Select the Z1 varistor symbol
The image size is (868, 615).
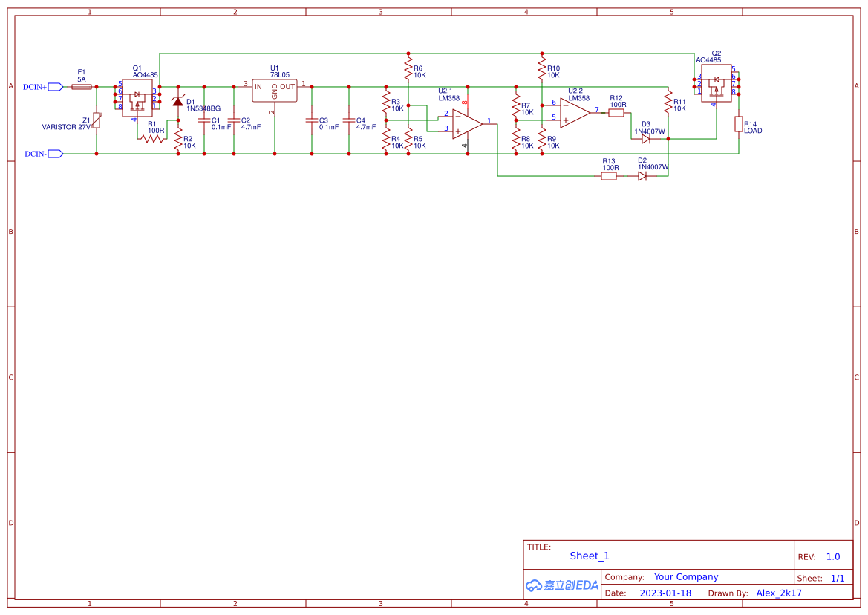(97, 120)
